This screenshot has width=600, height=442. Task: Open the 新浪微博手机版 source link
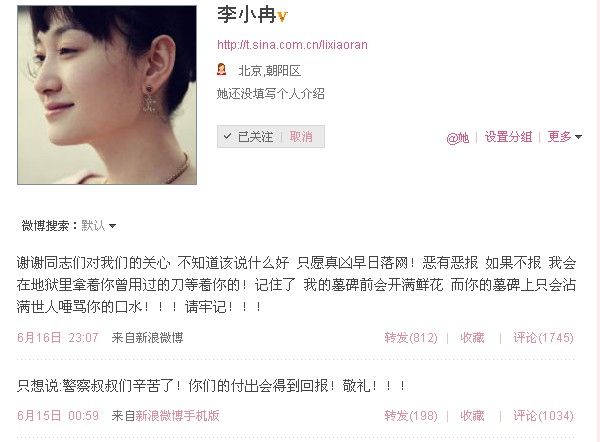(178, 416)
